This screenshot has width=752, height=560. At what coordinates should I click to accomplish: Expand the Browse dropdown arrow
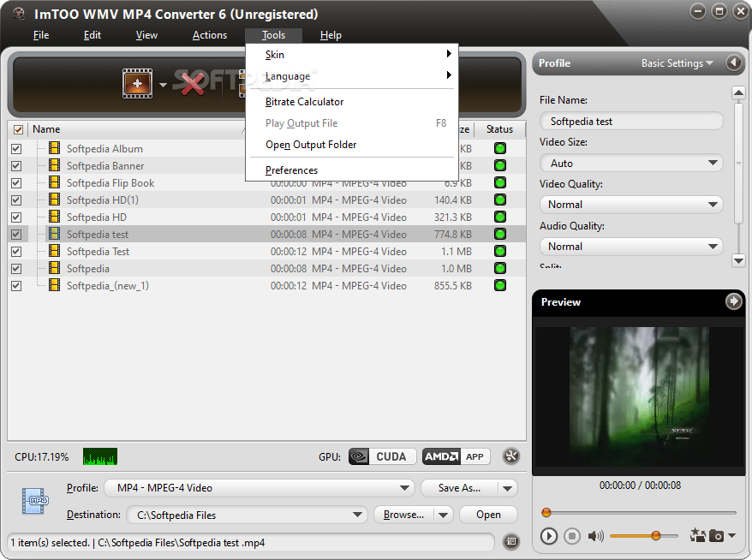[x=444, y=515]
